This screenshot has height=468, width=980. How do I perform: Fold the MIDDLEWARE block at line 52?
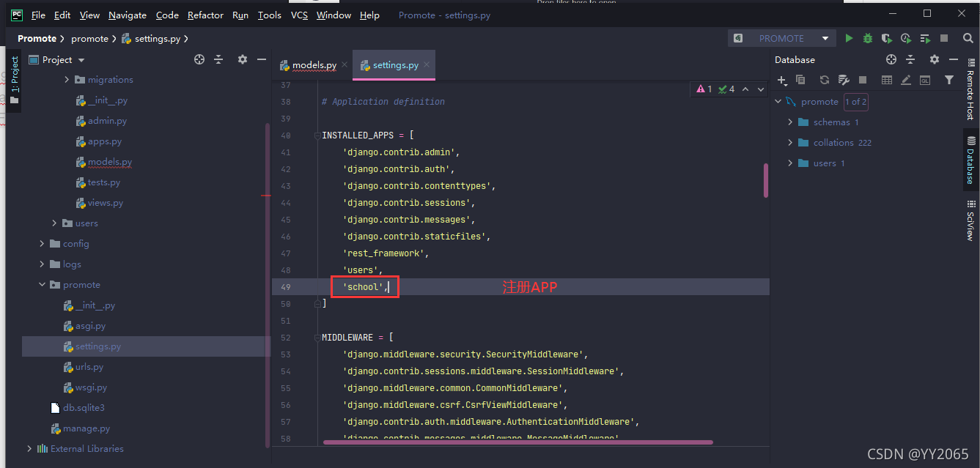coord(319,338)
